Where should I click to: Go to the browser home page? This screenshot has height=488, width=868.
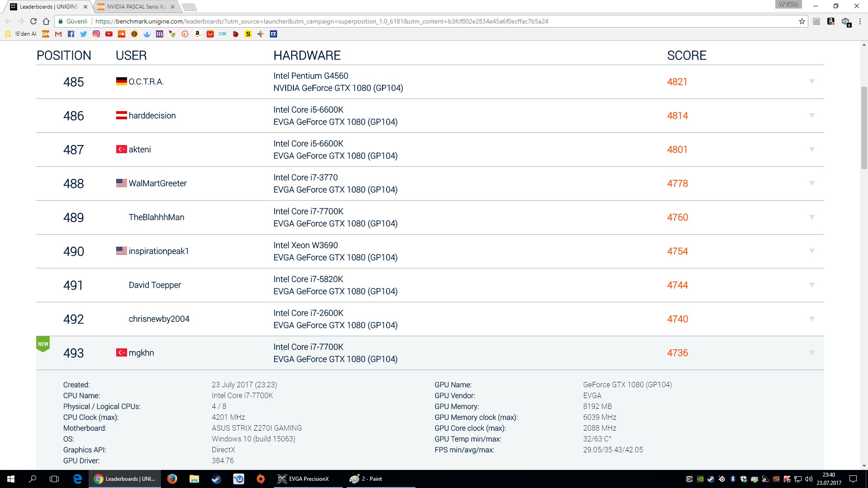click(x=46, y=21)
